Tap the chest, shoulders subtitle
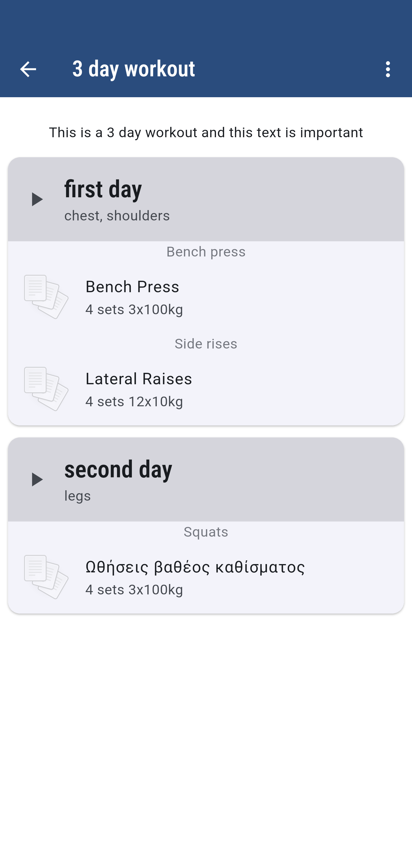The image size is (412, 868). [117, 216]
